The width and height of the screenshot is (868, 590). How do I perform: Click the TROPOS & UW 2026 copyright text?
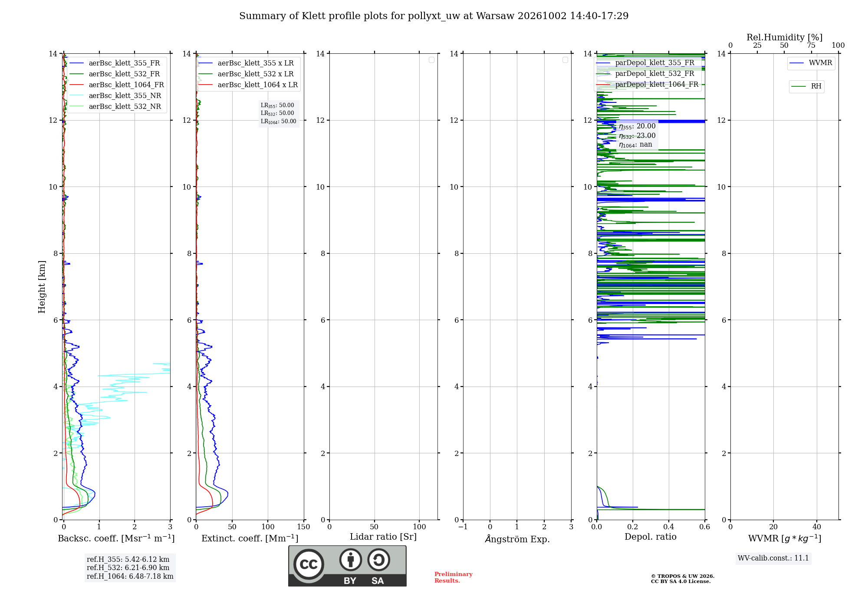pyautogui.click(x=683, y=576)
